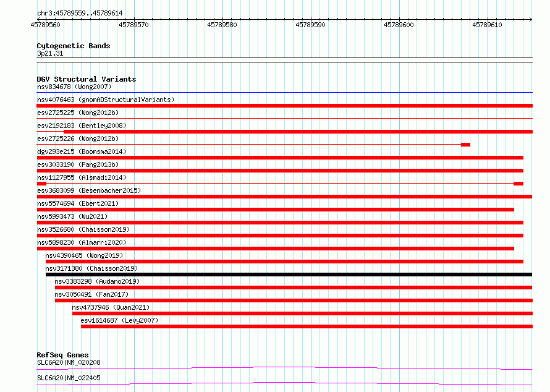Click the magenta line under SLC6A20|NM_020208
The height and width of the screenshot is (392, 550).
(284, 368)
